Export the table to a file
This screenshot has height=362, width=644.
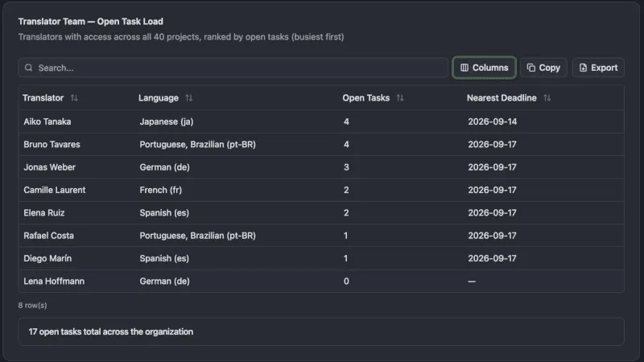(x=598, y=68)
